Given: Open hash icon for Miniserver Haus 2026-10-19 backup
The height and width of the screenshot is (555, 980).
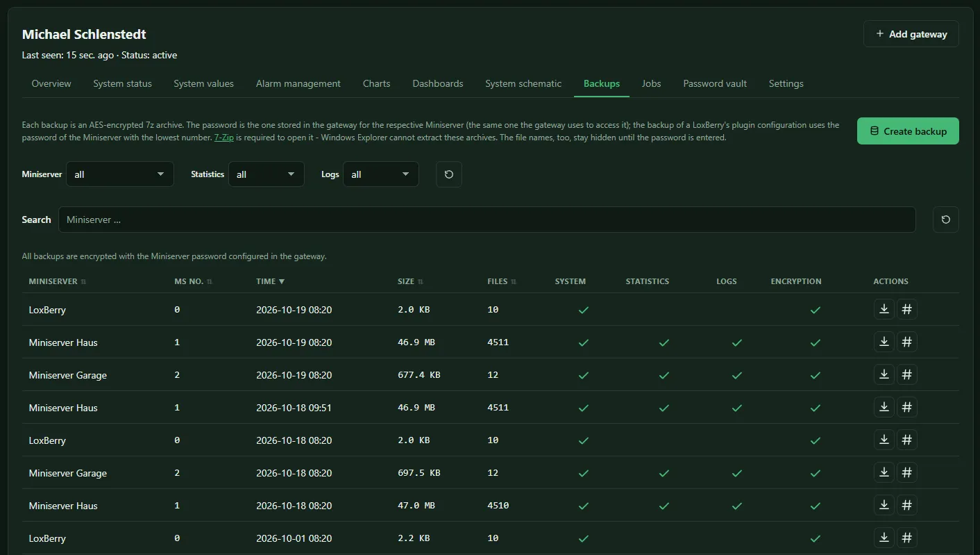Looking at the screenshot, I should click(x=906, y=342).
